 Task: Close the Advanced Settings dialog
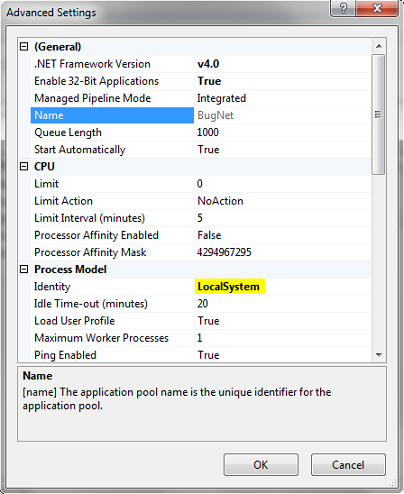(x=377, y=8)
